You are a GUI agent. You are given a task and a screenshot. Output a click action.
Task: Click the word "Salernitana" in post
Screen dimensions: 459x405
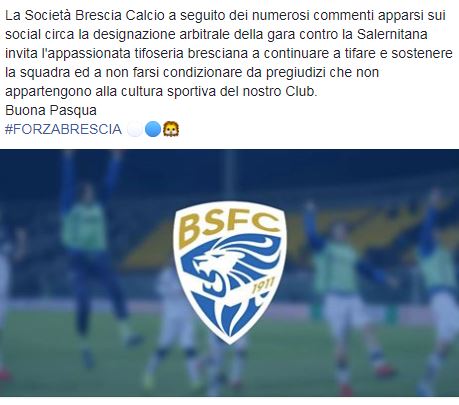pos(392,34)
